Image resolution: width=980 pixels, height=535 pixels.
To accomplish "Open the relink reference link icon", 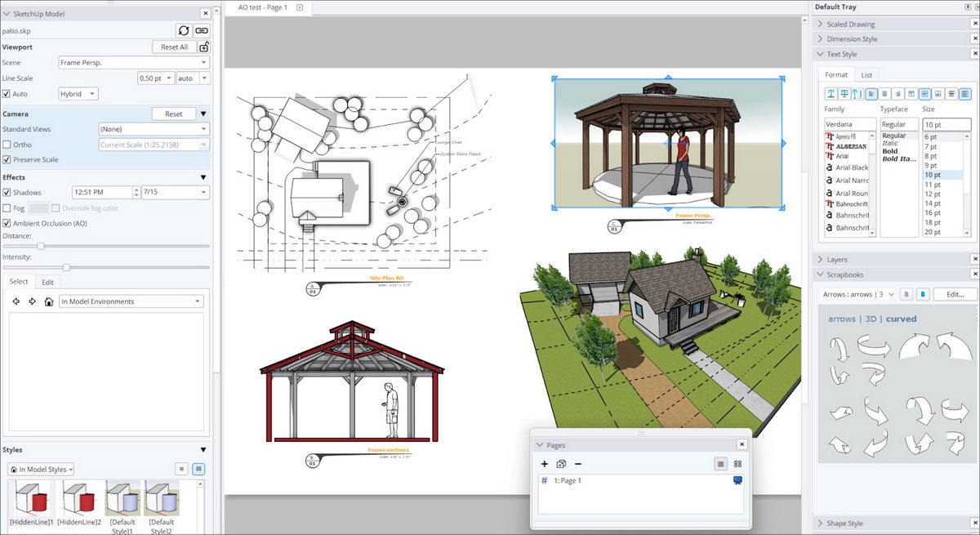I will coord(201,30).
